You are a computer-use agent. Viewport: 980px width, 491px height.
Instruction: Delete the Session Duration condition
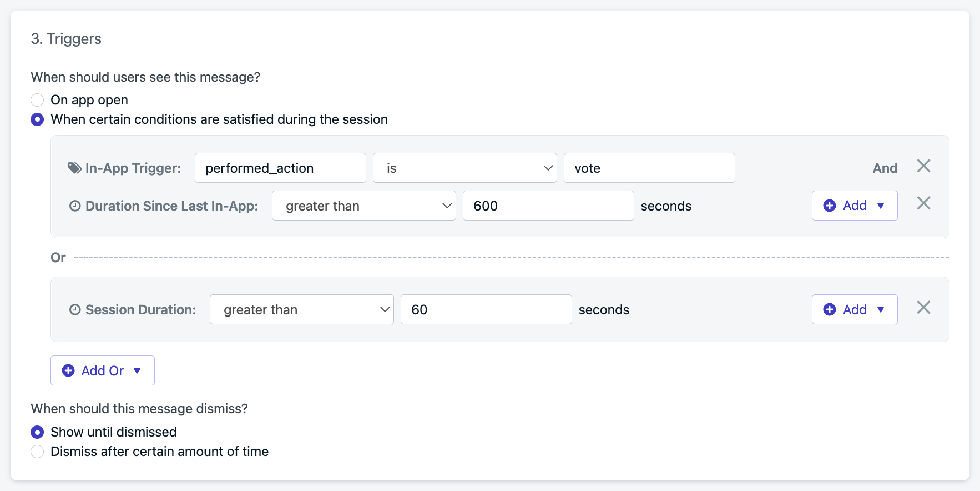point(923,307)
